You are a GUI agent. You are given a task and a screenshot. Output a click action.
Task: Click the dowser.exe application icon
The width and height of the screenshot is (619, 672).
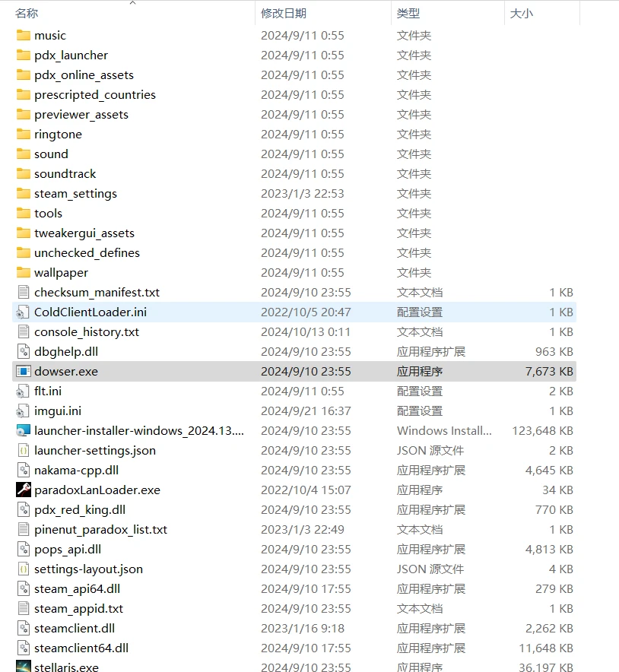click(24, 371)
